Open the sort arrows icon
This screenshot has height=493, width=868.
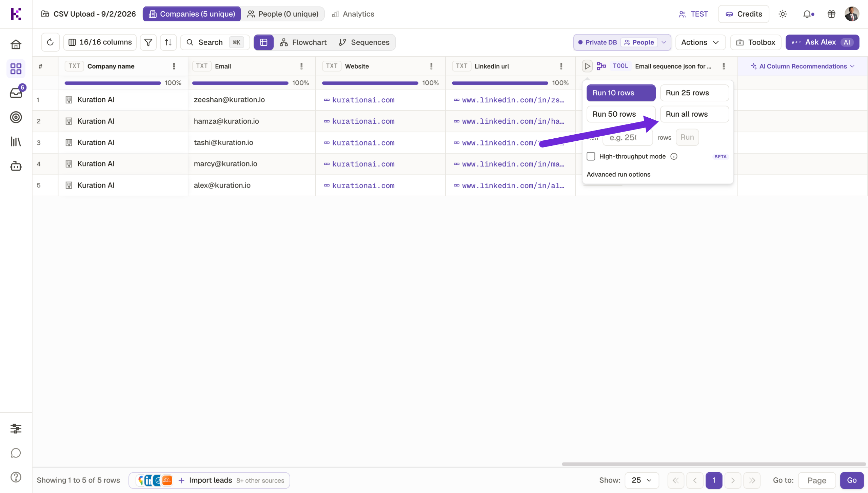click(x=168, y=42)
